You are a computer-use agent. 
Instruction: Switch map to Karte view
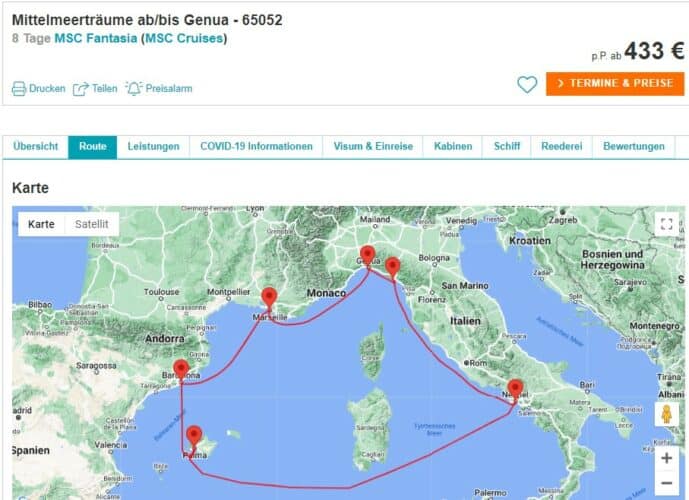41,224
